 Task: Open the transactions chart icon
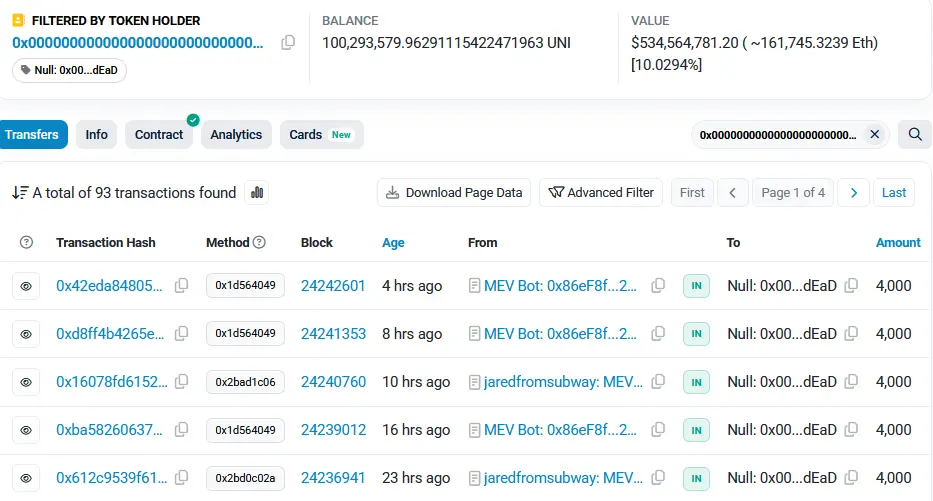[x=257, y=193]
